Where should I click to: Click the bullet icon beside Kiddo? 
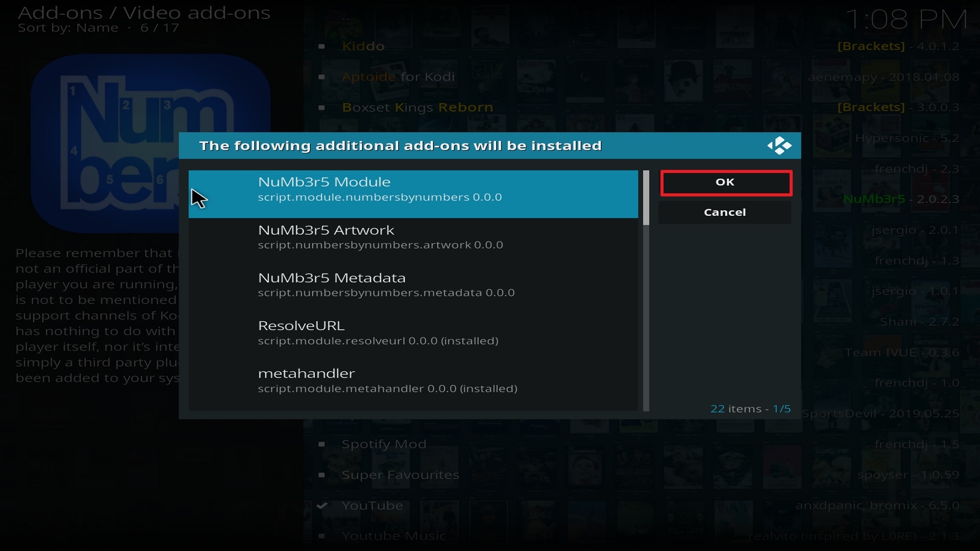(322, 46)
